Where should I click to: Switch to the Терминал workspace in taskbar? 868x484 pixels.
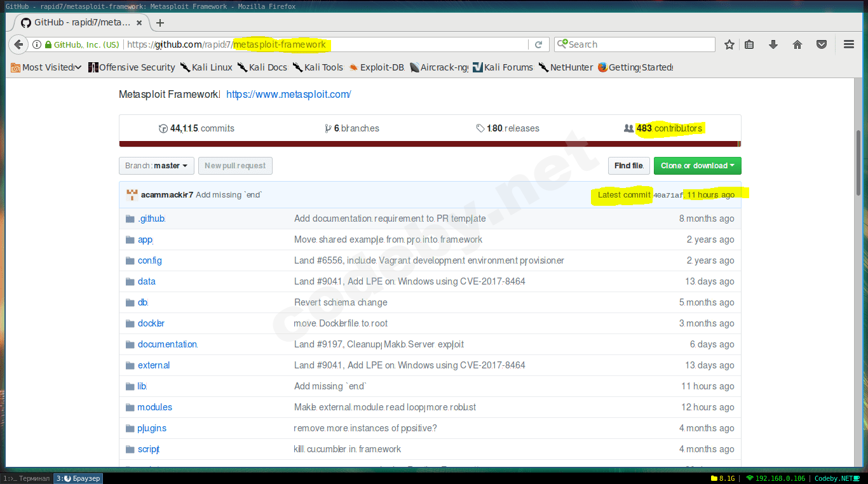[x=27, y=478]
